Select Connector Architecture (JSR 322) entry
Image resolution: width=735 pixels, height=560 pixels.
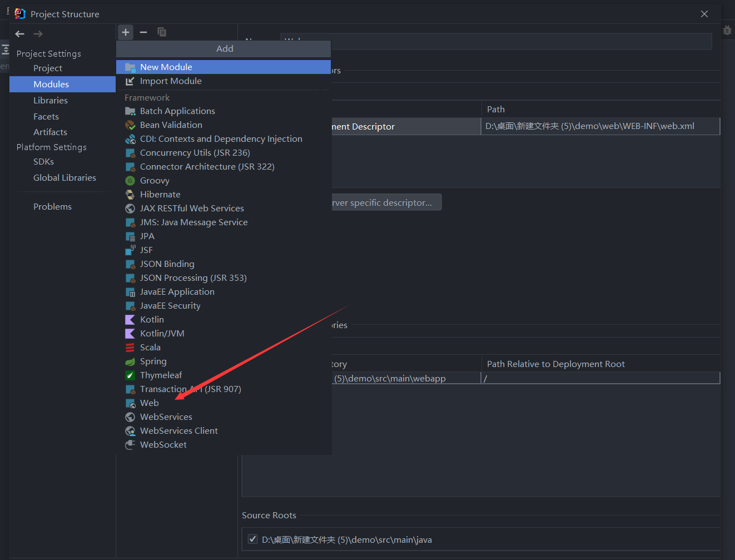click(x=224, y=167)
